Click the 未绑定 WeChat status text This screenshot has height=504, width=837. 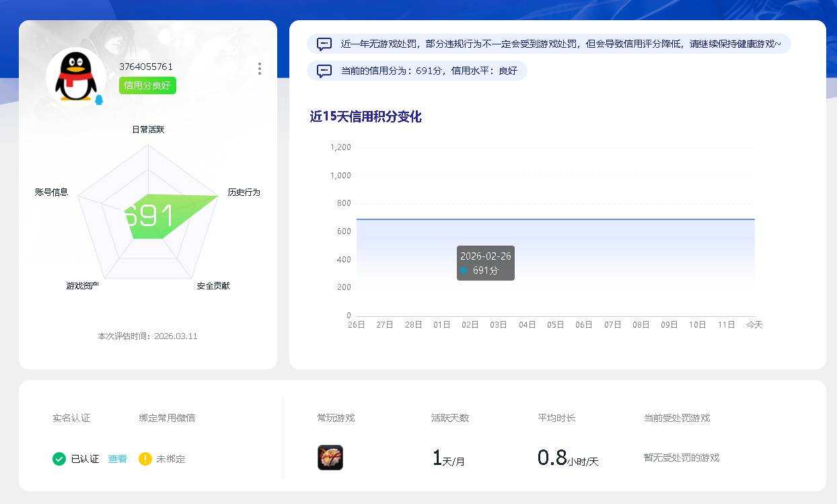171,459
